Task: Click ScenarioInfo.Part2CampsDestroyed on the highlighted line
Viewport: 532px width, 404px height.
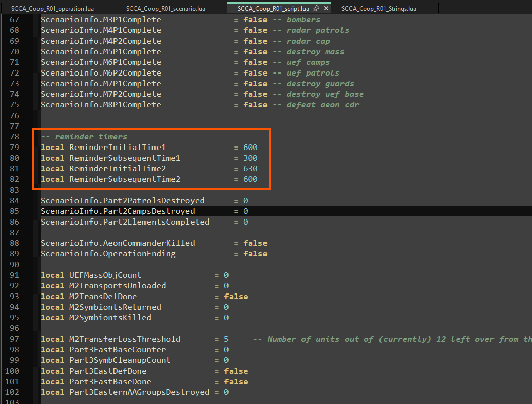Action: tap(118, 211)
